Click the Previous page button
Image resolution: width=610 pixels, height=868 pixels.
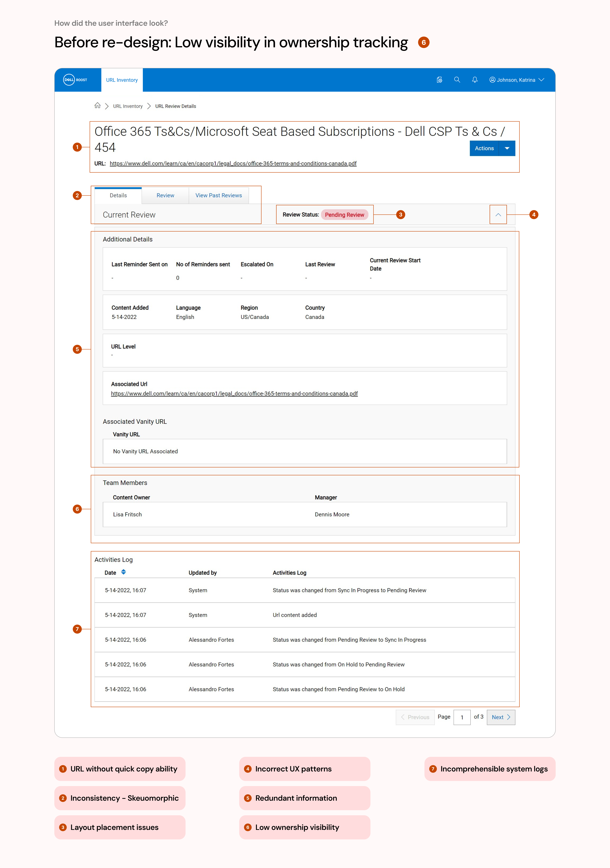[x=415, y=717]
